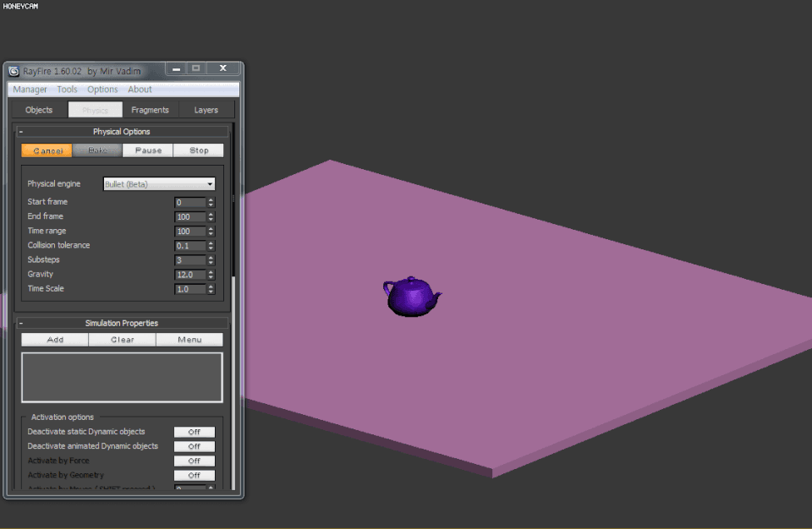Screen dimensions: 812x529
Task: Open the About menu
Action: point(140,90)
